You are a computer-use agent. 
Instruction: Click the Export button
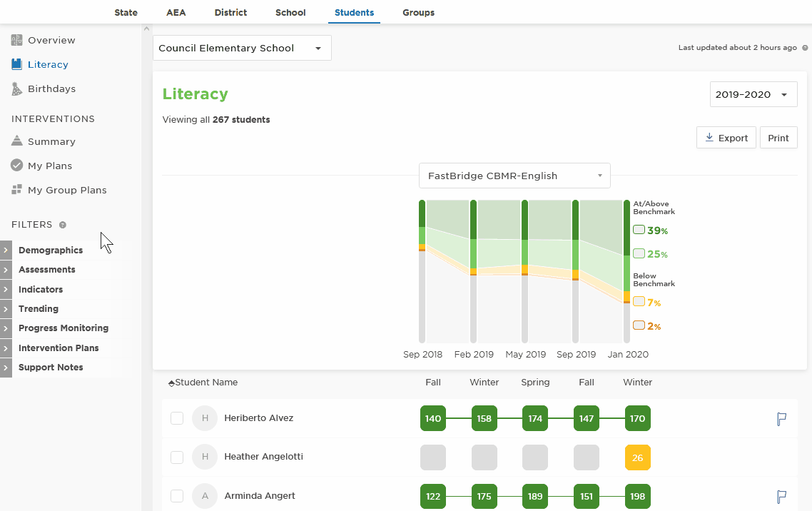pos(726,138)
